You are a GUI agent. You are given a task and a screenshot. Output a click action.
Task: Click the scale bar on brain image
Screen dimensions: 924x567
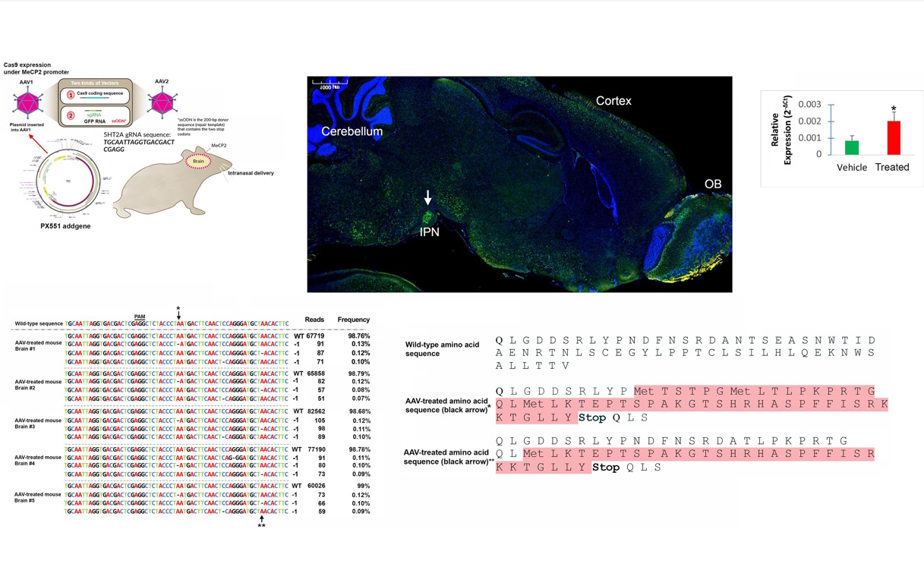click(330, 81)
